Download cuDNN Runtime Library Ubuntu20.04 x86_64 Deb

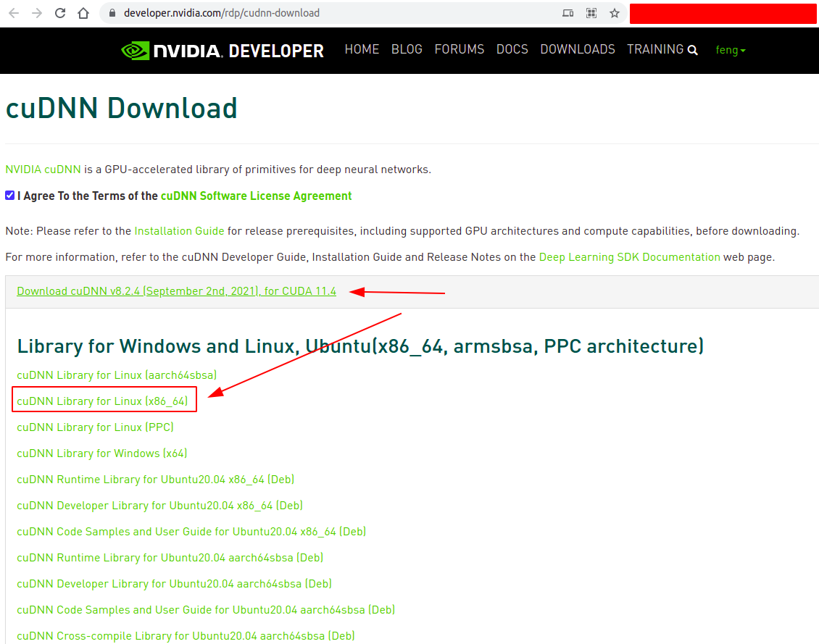pos(156,480)
